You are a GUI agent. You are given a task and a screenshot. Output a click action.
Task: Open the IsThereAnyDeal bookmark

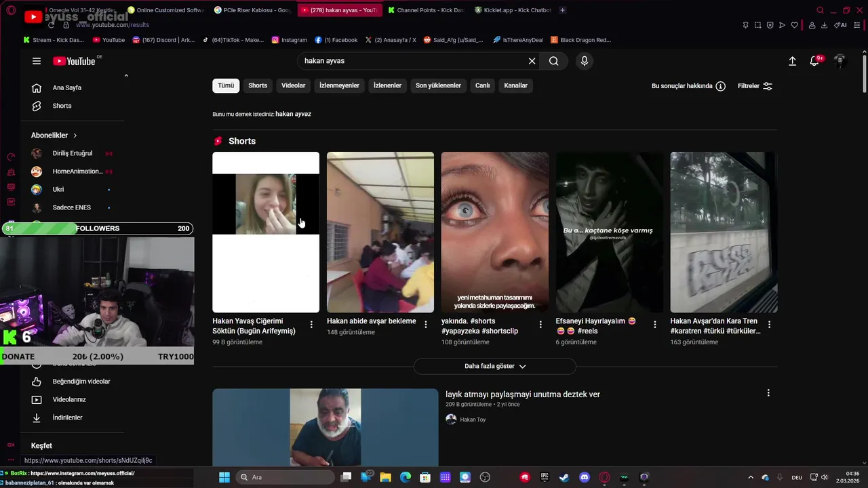tap(518, 40)
